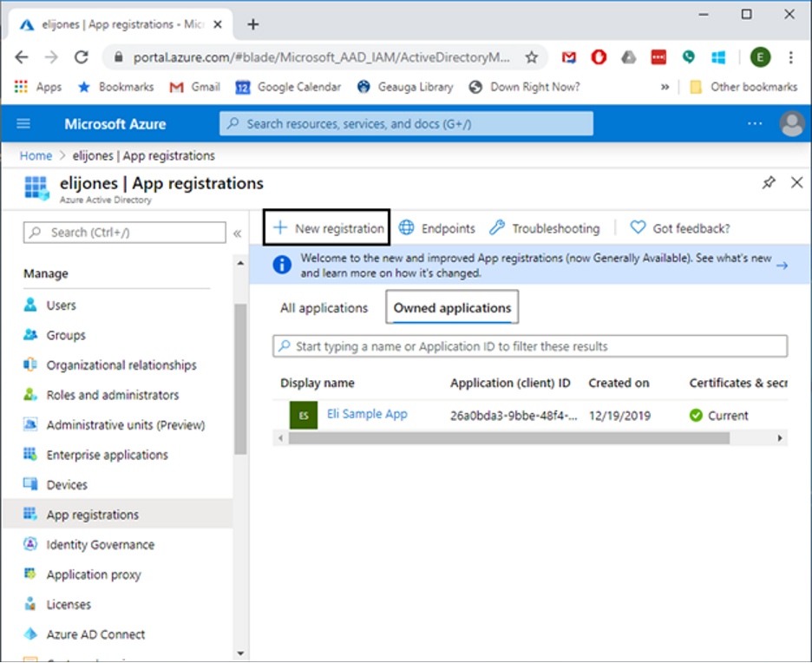Viewport: 812px width, 663px height.
Task: Go to Home in the breadcrumb
Action: click(36, 156)
